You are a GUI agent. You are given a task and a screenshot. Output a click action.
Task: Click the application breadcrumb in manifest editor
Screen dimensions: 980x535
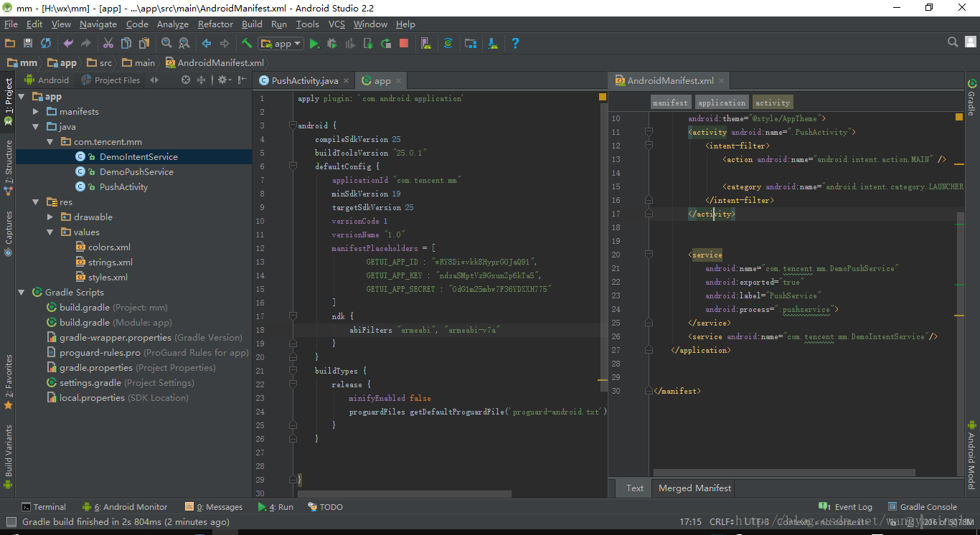[721, 103]
